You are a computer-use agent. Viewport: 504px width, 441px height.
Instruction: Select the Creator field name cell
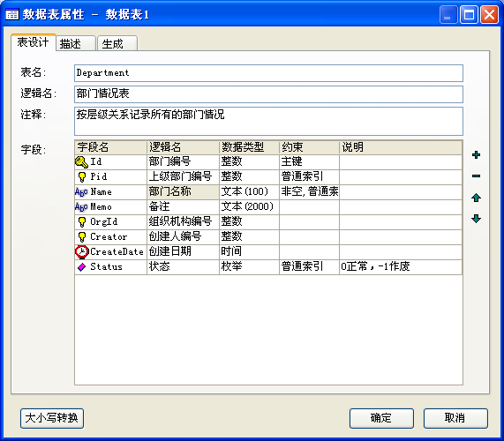tap(111, 237)
